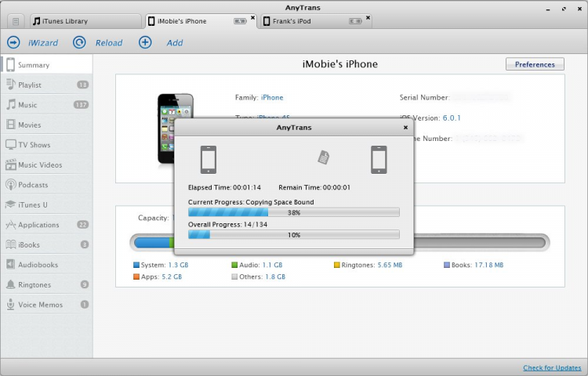The height and width of the screenshot is (376, 588).
Task: Click the Family value iPhone
Action: (x=272, y=97)
